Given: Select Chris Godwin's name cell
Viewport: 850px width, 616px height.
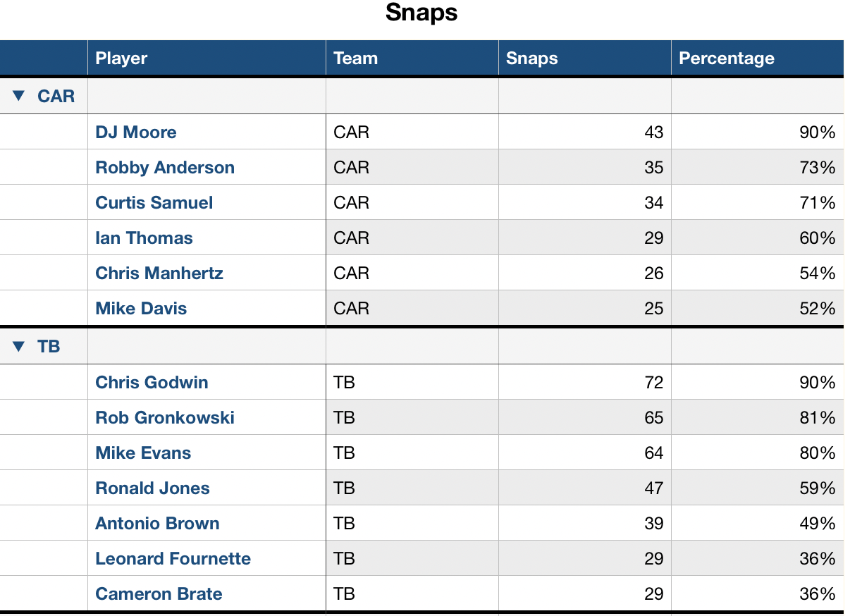Looking at the screenshot, I should tap(152, 382).
